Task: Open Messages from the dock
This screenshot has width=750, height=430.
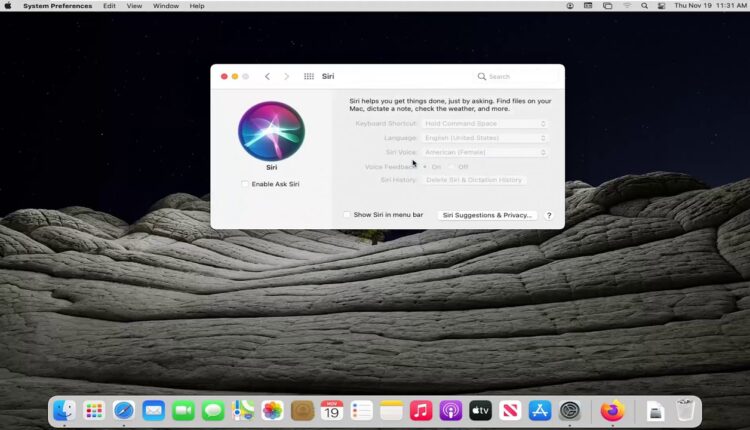Action: pyautogui.click(x=213, y=410)
